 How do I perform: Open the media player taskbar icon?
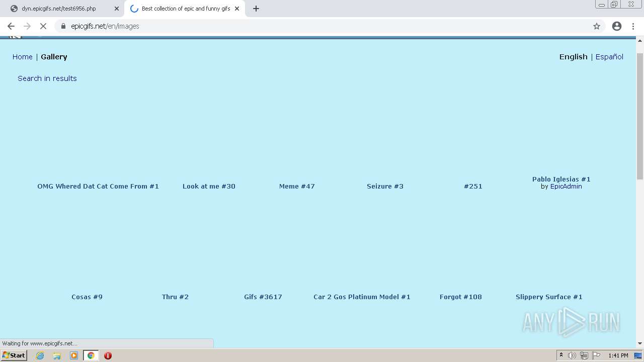(74, 355)
